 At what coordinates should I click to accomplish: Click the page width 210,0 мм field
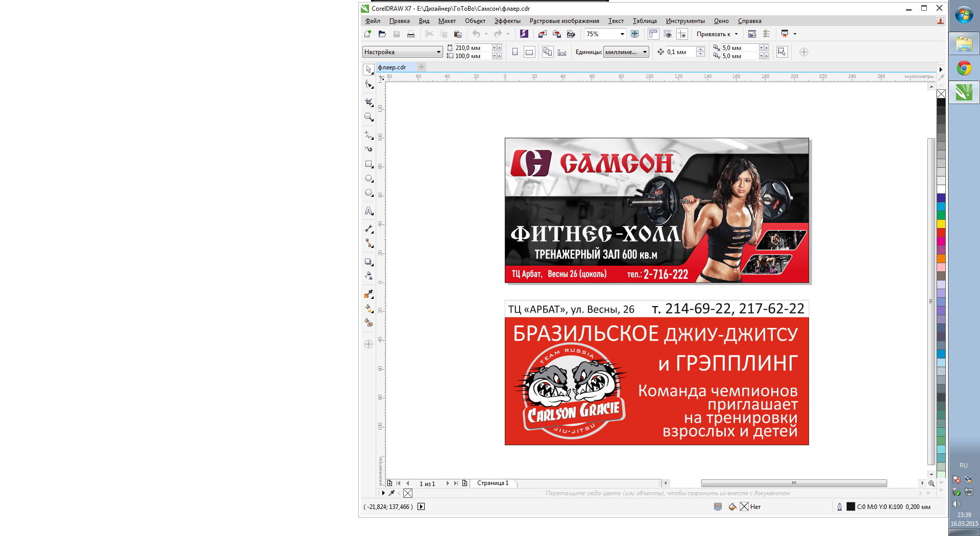click(473, 48)
